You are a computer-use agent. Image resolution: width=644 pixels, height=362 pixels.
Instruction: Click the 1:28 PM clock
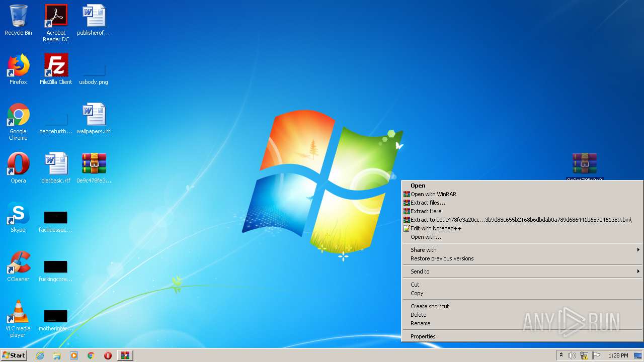pos(618,355)
